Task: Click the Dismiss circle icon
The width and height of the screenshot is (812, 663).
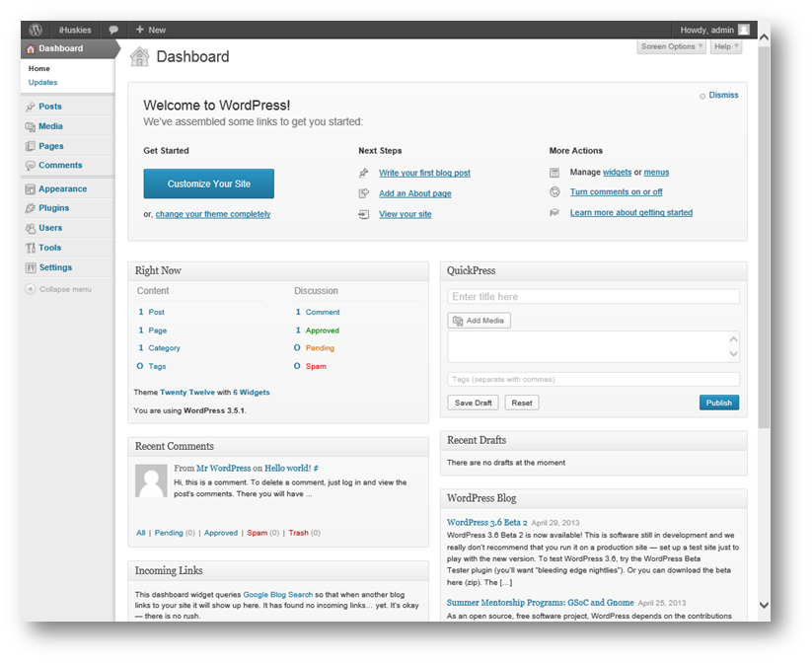Action: coord(702,96)
